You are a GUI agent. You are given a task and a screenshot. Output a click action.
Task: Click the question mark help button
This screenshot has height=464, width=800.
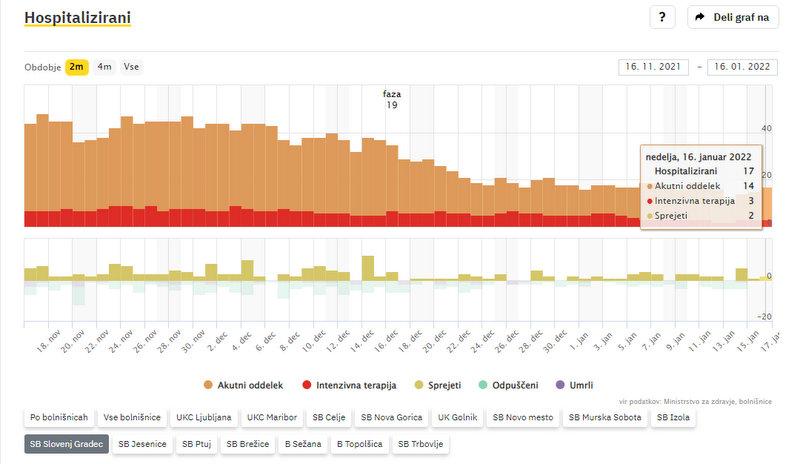point(662,18)
